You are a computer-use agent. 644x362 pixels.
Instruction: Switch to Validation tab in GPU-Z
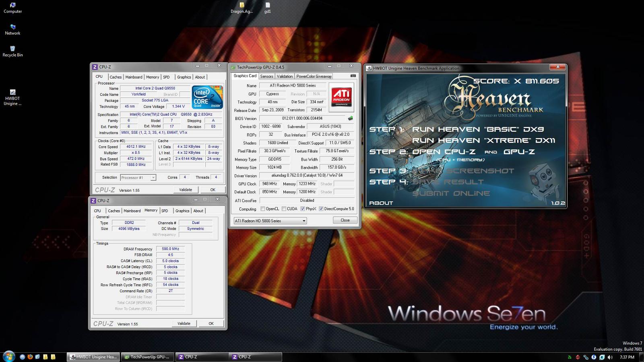285,76
